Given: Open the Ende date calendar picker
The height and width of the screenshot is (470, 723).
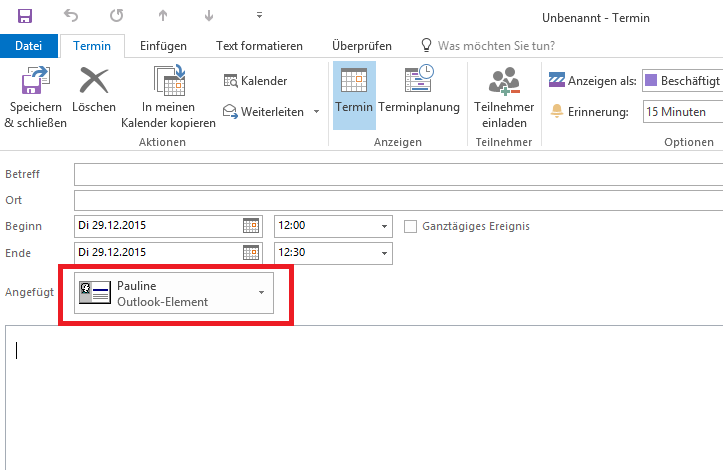Looking at the screenshot, I should coord(251,253).
